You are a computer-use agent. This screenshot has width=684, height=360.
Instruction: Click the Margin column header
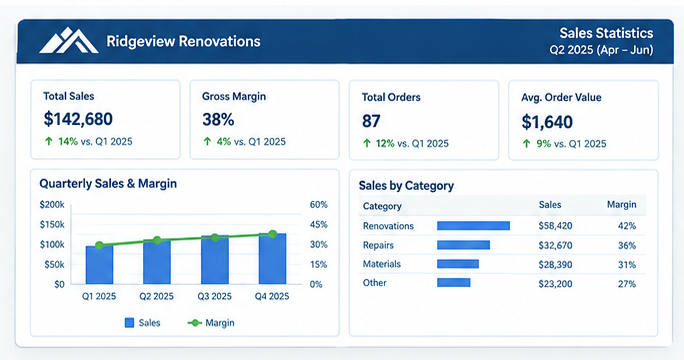(622, 205)
